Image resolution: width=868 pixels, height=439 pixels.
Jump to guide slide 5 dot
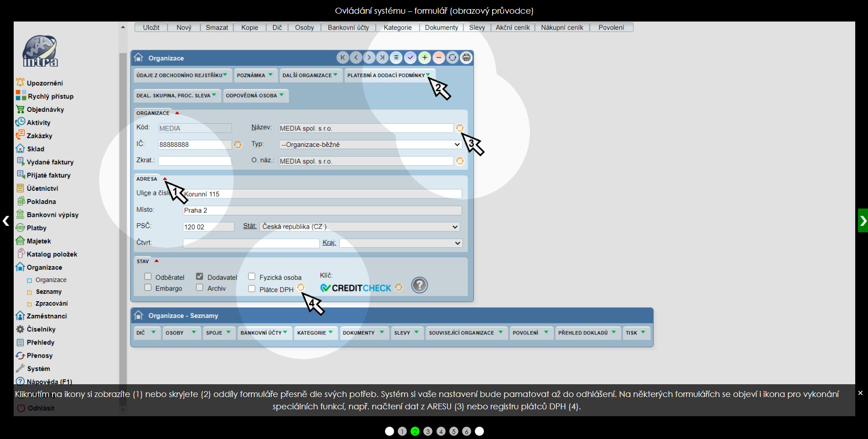pyautogui.click(x=454, y=431)
